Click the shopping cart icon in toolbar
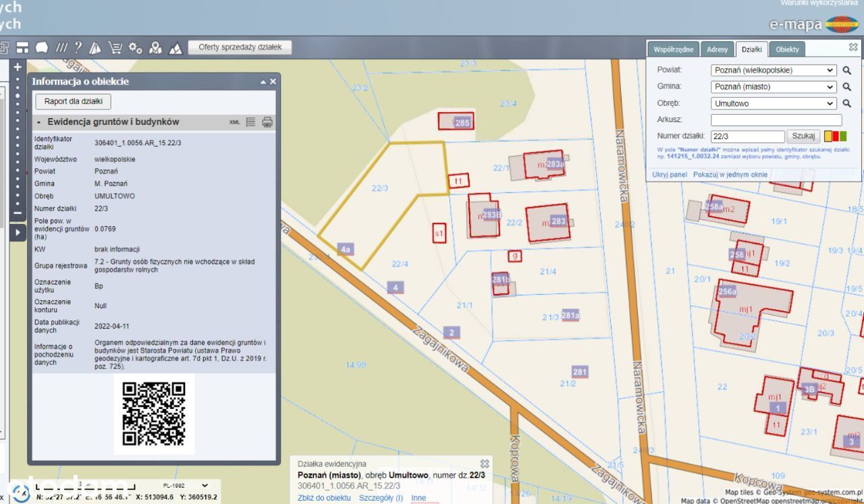Viewport: 864px width, 504px height. pos(115,48)
